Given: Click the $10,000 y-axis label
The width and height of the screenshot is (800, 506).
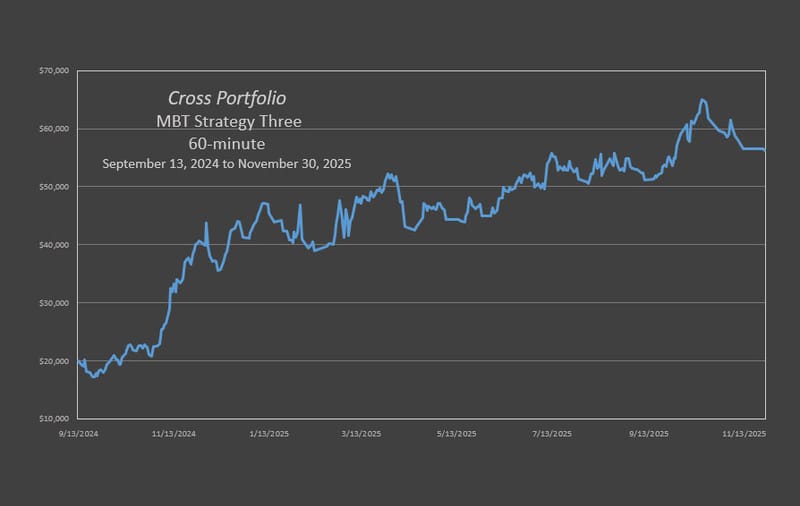Looking at the screenshot, I should coord(53,418).
